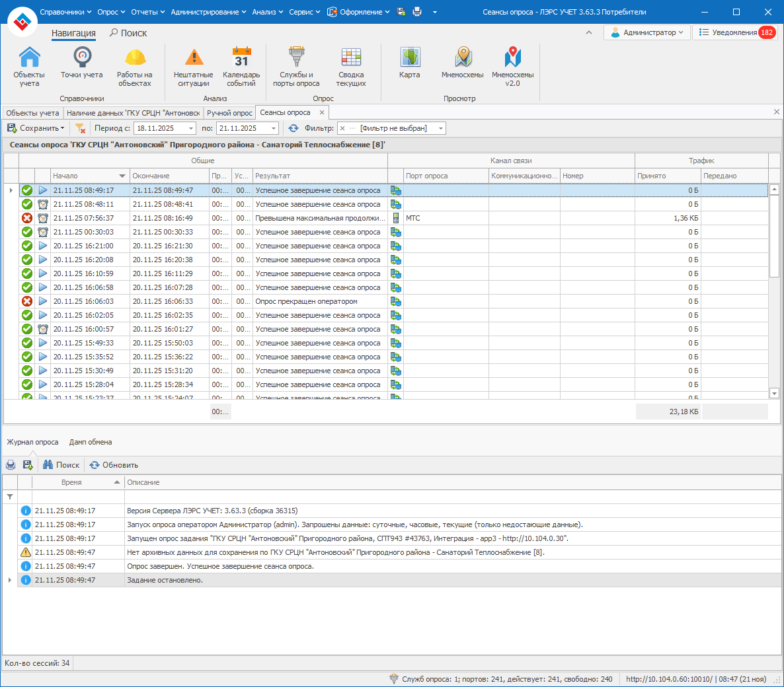Viewport: 784px width, 687px height.
Task: Open Сводка текущих icon
Action: point(351,67)
